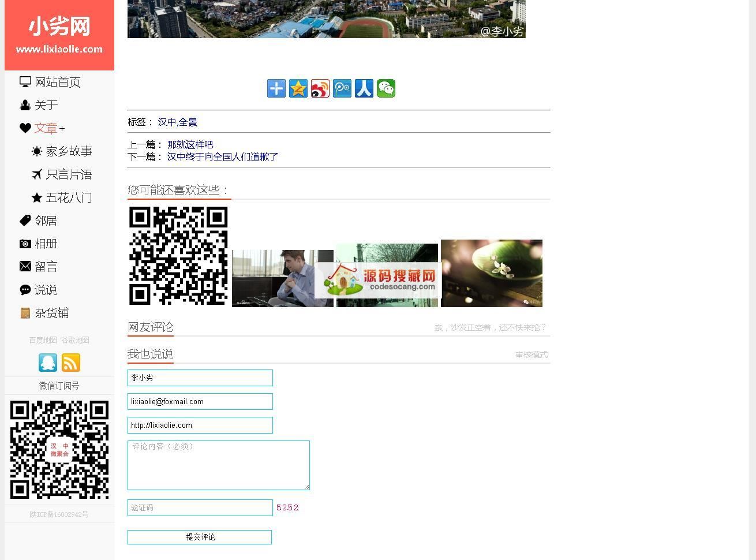The height and width of the screenshot is (560, 756).
Task: Open the tea cup recommended article thumbnail
Action: pyautogui.click(x=491, y=273)
